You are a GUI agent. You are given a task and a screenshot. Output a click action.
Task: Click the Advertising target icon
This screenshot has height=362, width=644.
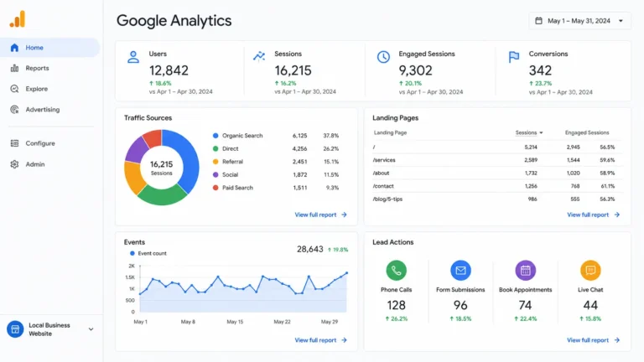tap(14, 110)
